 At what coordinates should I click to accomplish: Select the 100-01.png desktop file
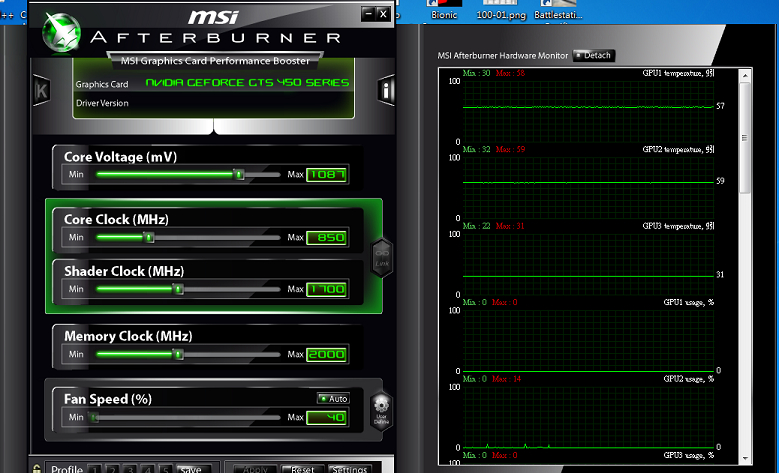click(501, 10)
